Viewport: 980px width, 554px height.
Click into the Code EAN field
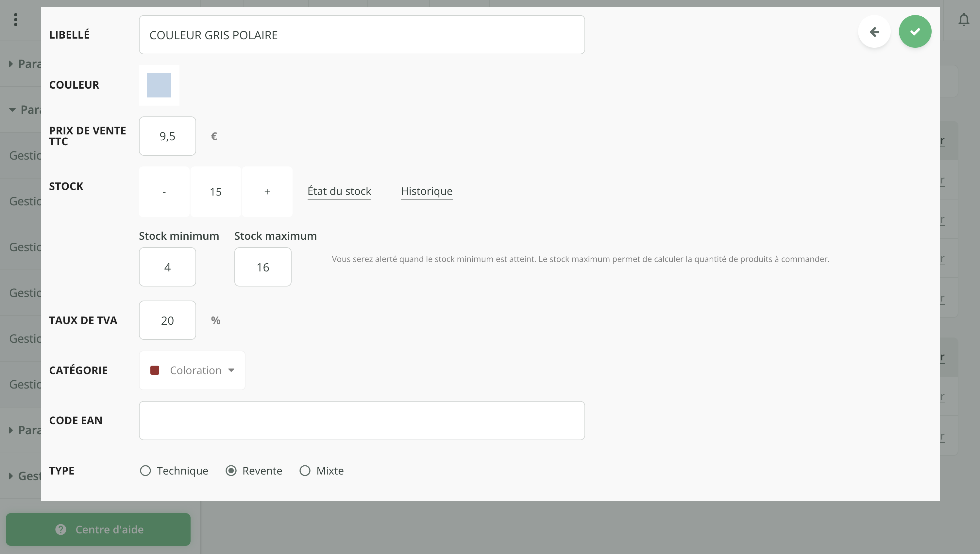tap(362, 421)
